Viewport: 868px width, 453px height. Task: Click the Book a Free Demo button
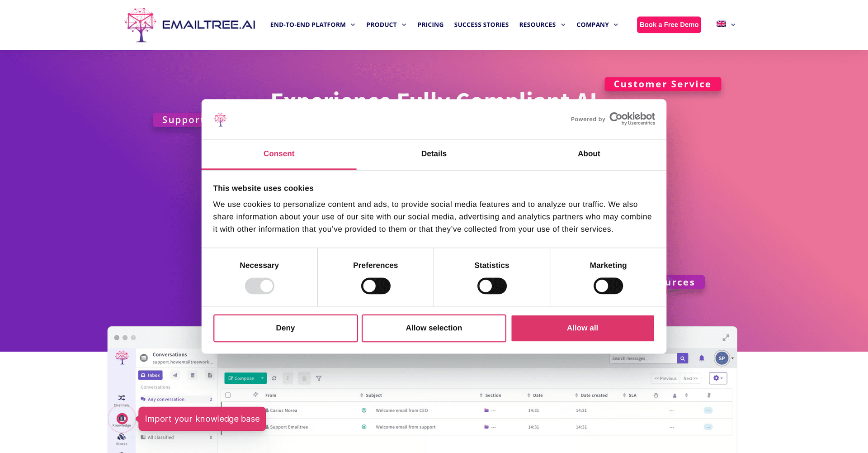click(x=669, y=25)
